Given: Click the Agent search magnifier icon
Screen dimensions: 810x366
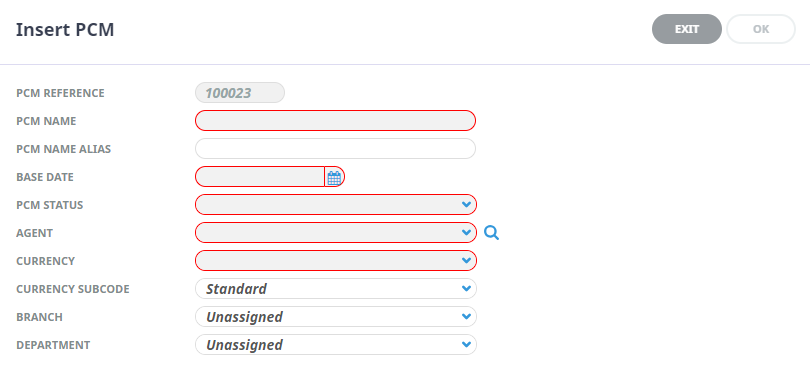Looking at the screenshot, I should click(x=491, y=233).
